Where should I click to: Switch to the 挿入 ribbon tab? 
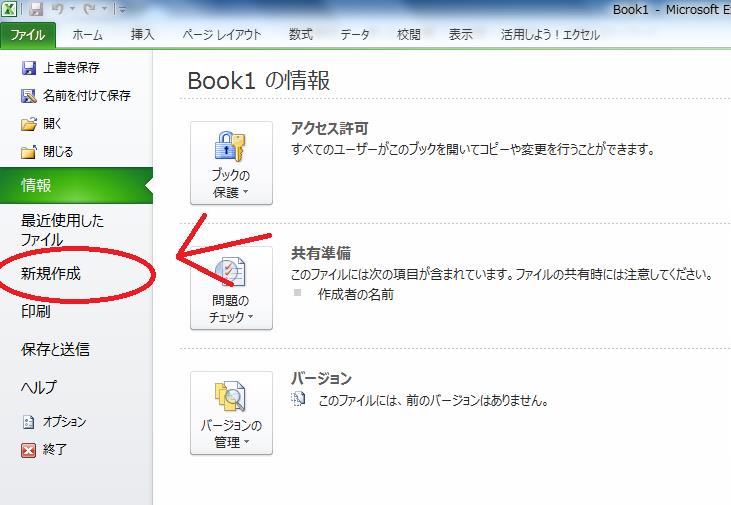pos(142,35)
